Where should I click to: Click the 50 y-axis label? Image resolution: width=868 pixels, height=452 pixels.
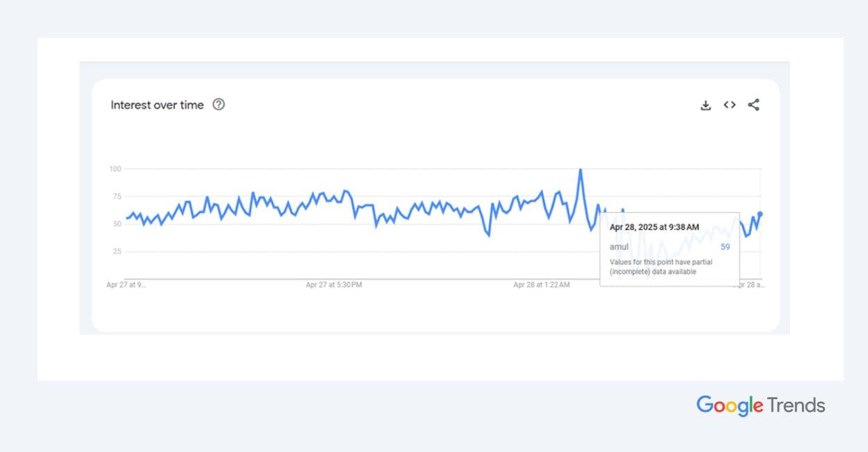click(x=118, y=224)
